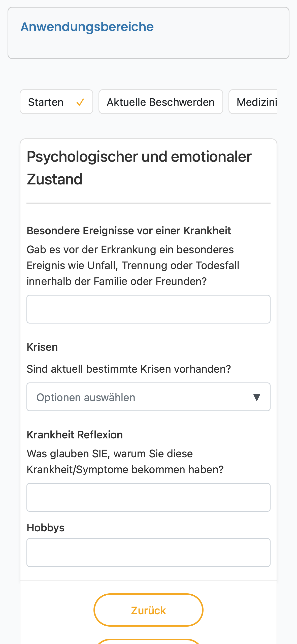Click the Krankheit Reflexion answer field
This screenshot has width=297, height=644.
point(148,497)
